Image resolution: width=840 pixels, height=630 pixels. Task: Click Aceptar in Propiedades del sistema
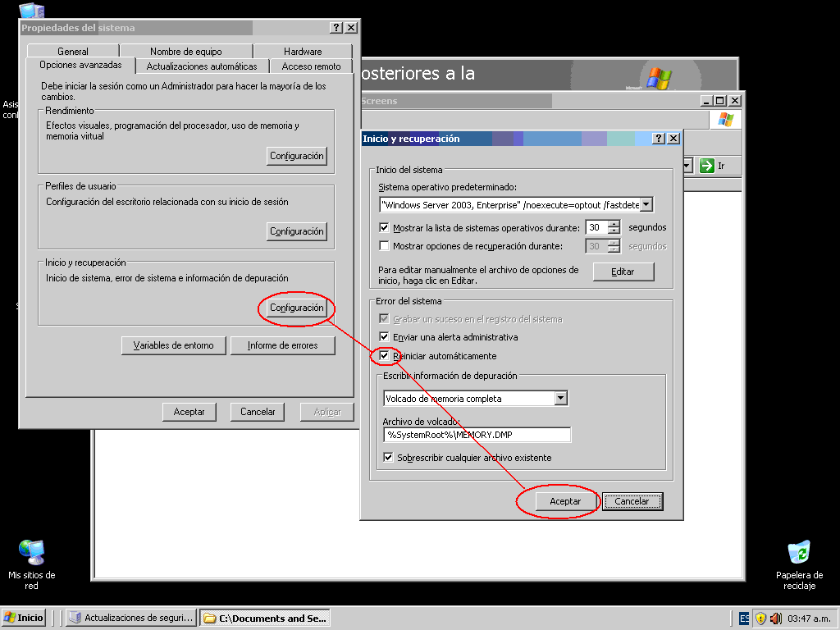click(x=189, y=412)
